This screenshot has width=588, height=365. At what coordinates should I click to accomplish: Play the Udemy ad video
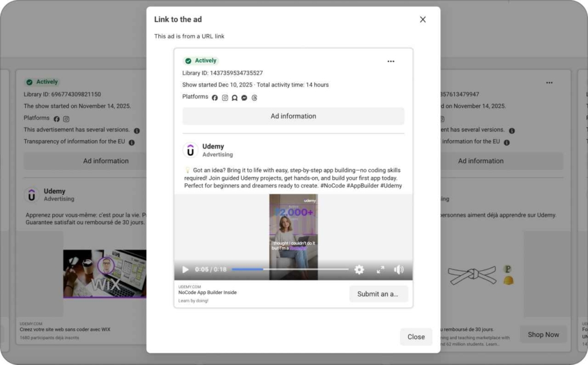coord(185,269)
